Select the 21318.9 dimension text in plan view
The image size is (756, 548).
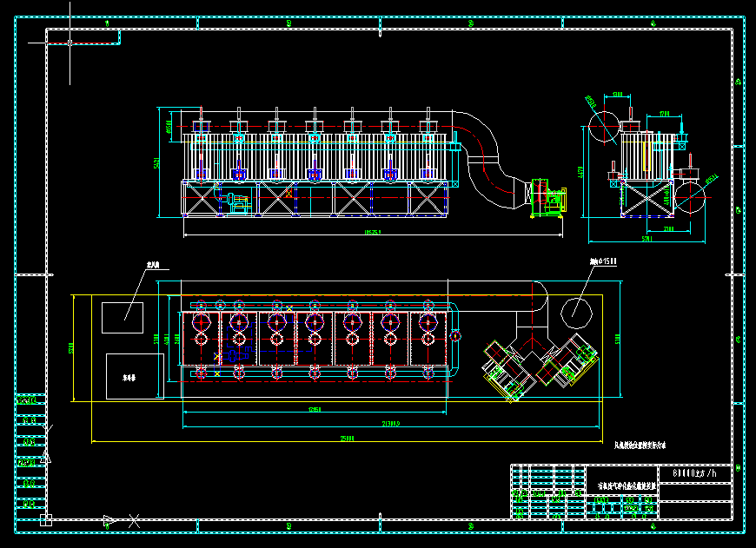[x=391, y=424]
